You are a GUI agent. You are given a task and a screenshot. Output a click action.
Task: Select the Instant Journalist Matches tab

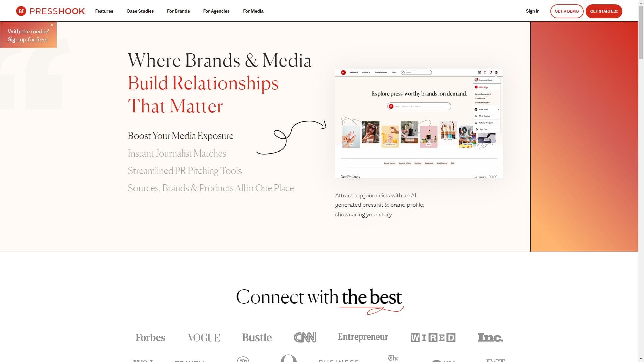(177, 153)
